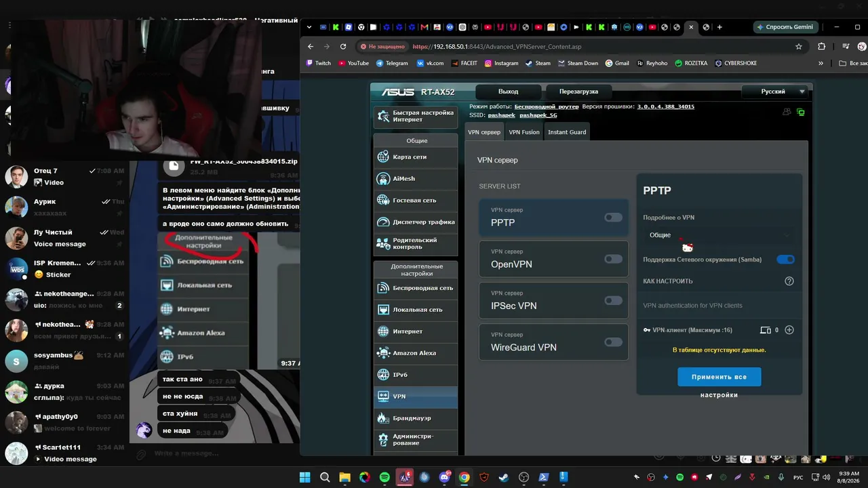
Task: Bookmark this page with the star icon
Action: (x=799, y=47)
